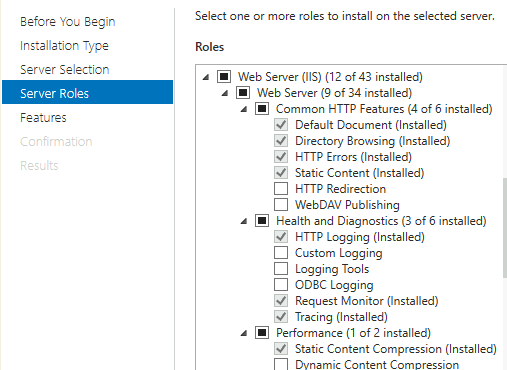Collapse the Web Server (IIS) tree node
The width and height of the screenshot is (507, 370).
click(x=206, y=77)
